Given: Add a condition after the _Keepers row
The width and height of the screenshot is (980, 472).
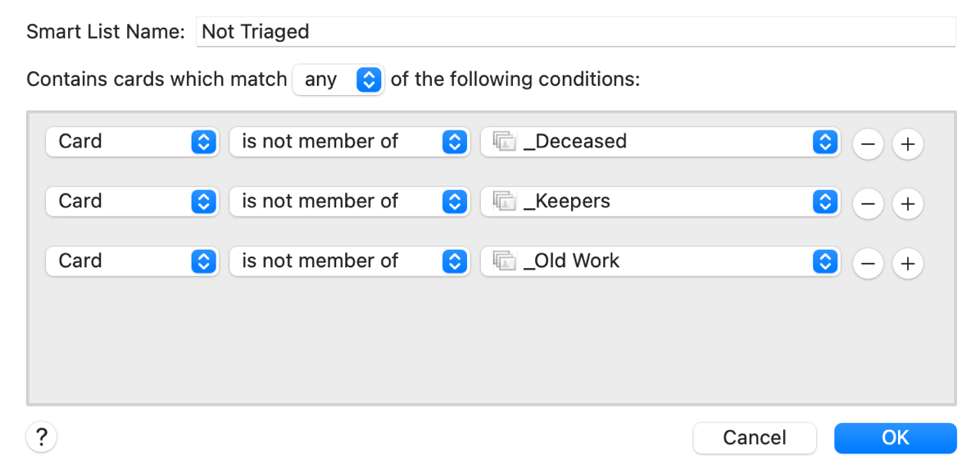Looking at the screenshot, I should click(907, 204).
